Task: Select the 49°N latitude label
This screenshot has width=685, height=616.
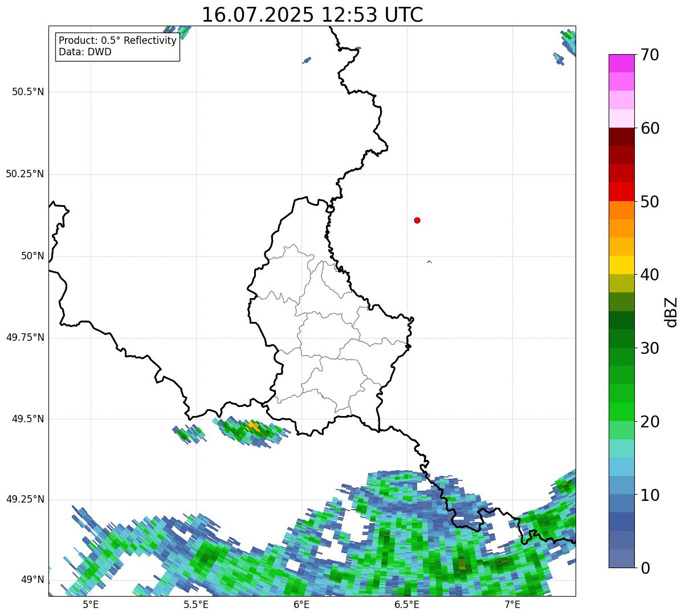Action: point(32,580)
